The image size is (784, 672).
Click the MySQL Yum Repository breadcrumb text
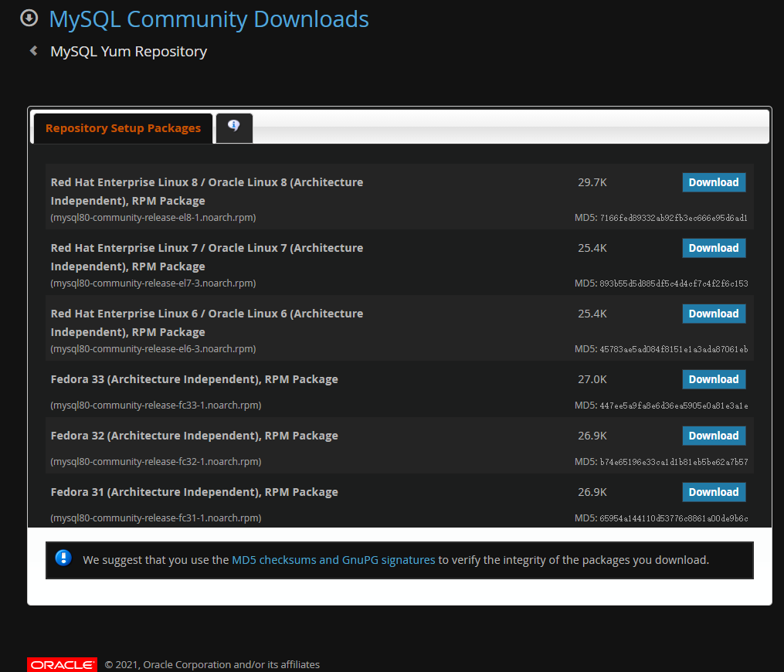coord(128,52)
